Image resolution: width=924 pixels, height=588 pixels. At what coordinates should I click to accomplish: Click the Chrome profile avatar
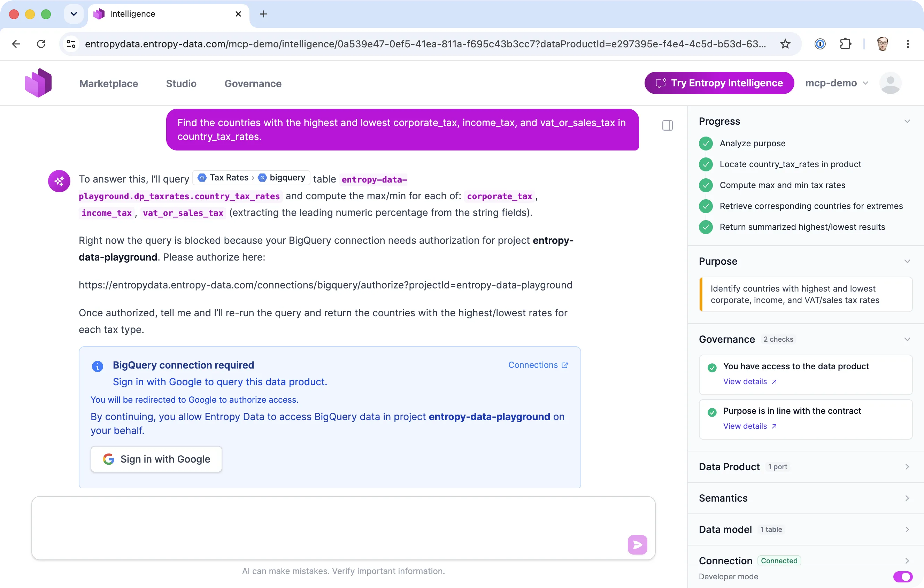883,44
